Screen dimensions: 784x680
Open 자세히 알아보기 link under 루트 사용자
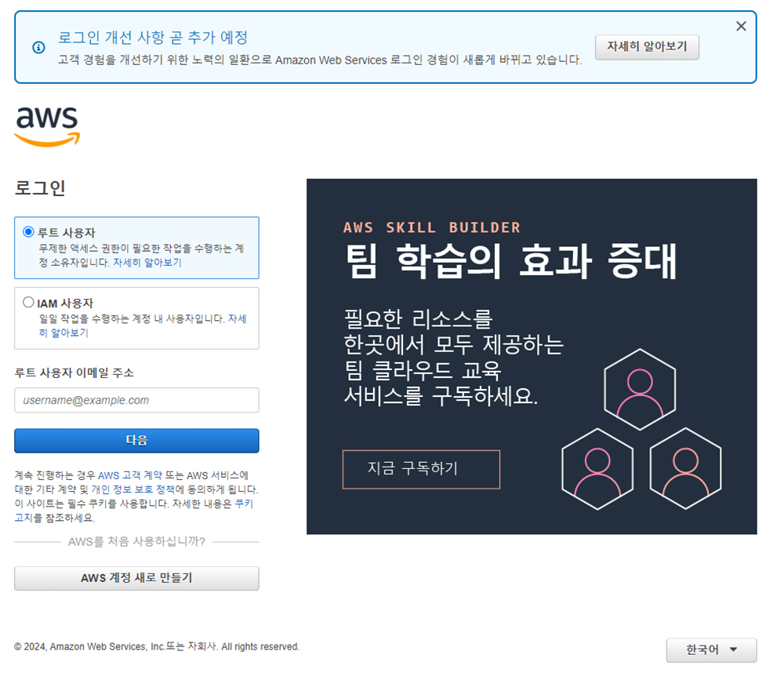(x=147, y=263)
